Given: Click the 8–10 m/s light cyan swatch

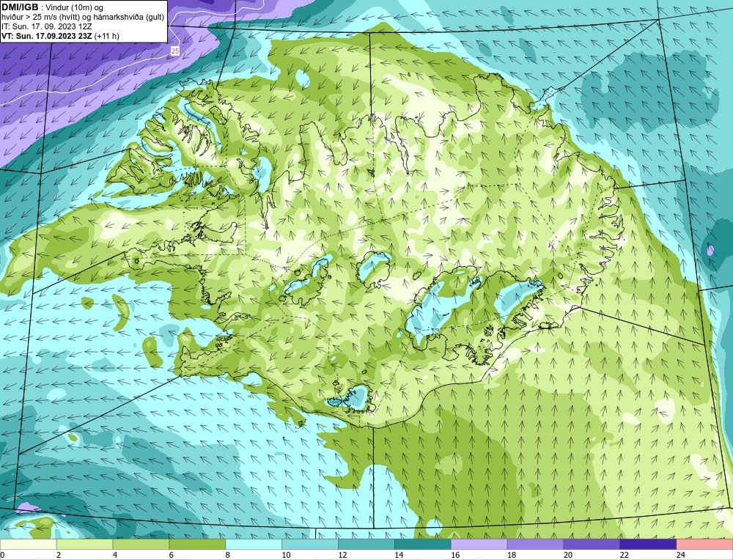Looking at the screenshot, I should tap(254, 545).
